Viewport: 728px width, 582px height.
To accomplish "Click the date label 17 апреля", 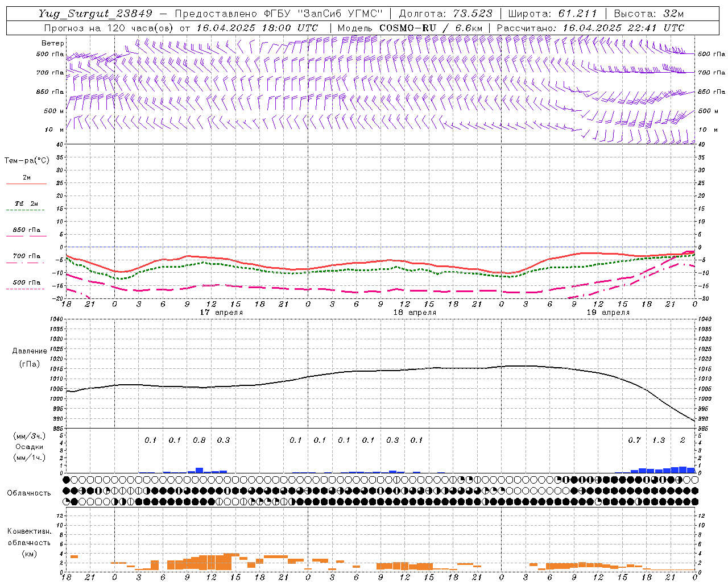I will tap(221, 313).
